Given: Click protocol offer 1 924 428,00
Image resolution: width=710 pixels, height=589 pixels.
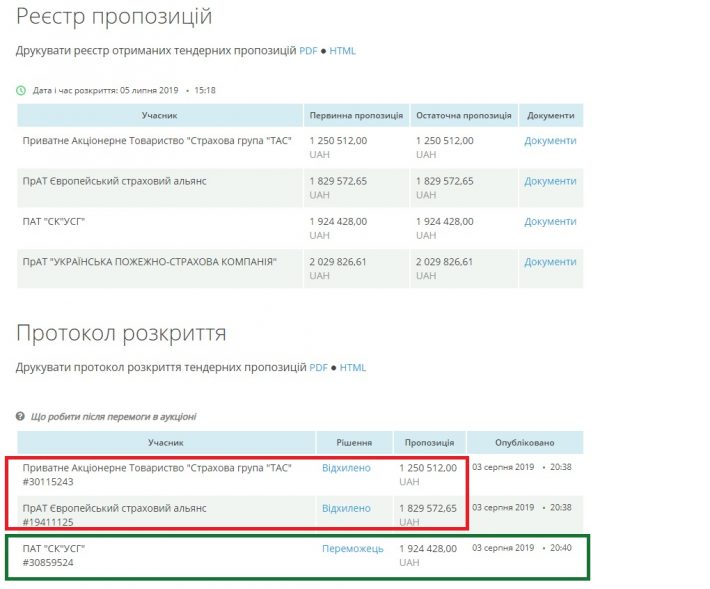Looking at the screenshot, I should tap(428, 549).
